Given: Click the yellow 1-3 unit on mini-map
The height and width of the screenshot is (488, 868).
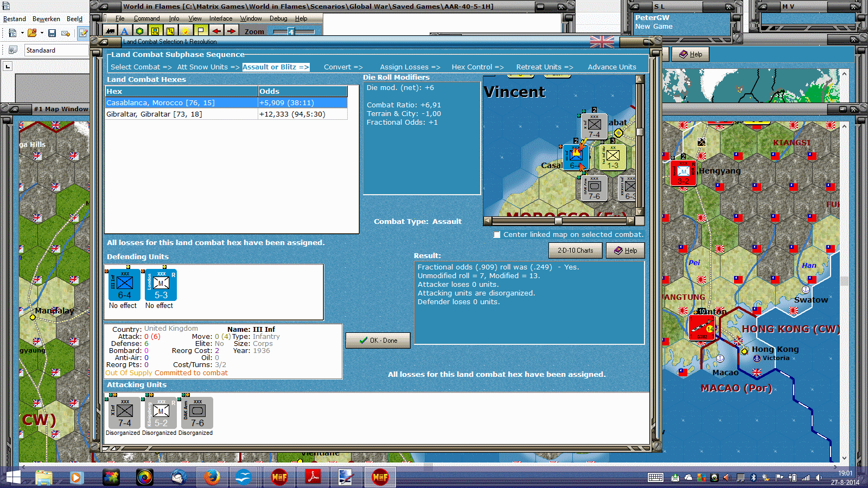Looking at the screenshot, I should [613, 158].
